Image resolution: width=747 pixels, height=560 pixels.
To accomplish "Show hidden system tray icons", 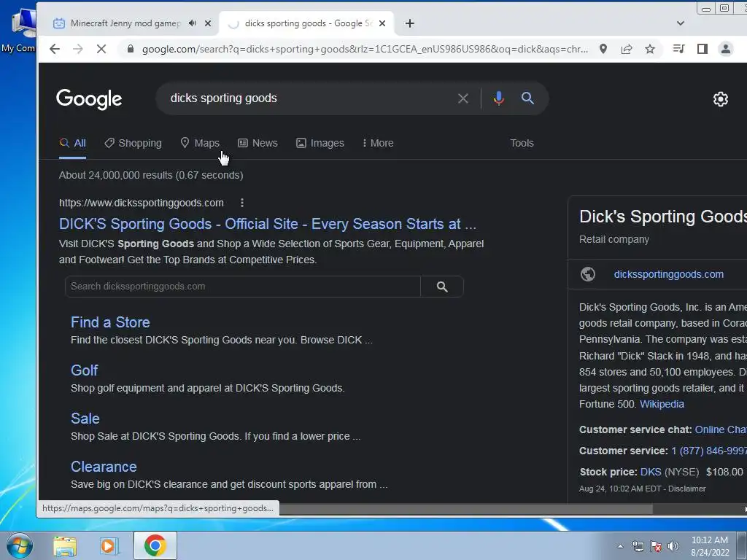I will click(620, 546).
